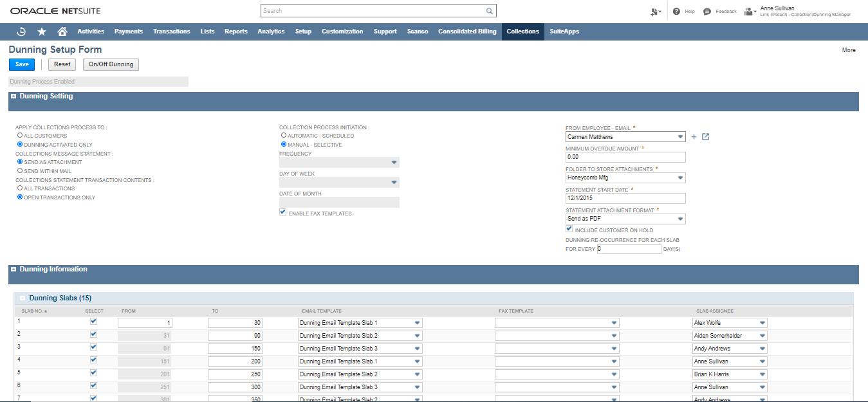The image size is (868, 402).
Task: Open the Help question mark icon
Action: coord(676,12)
